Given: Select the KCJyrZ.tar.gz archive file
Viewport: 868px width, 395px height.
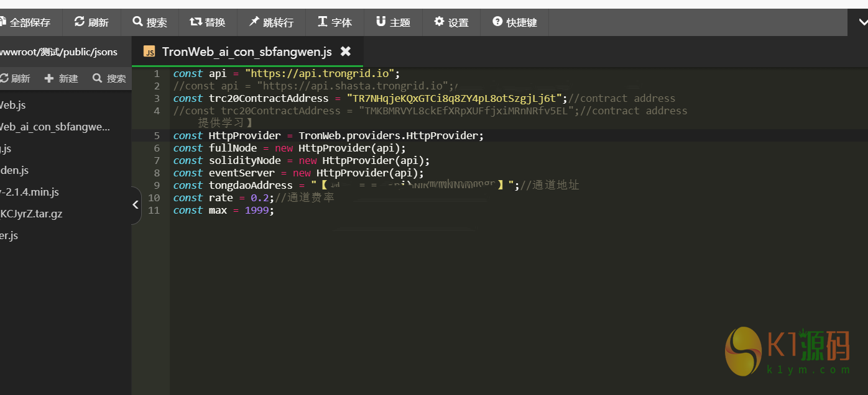Looking at the screenshot, I should (31, 214).
